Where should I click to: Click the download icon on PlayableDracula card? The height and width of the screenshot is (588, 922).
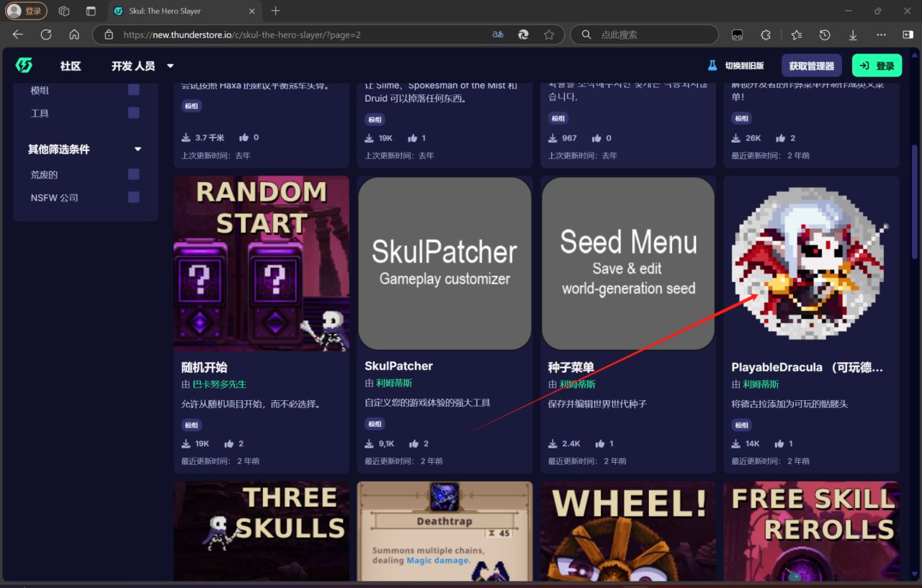tap(736, 443)
